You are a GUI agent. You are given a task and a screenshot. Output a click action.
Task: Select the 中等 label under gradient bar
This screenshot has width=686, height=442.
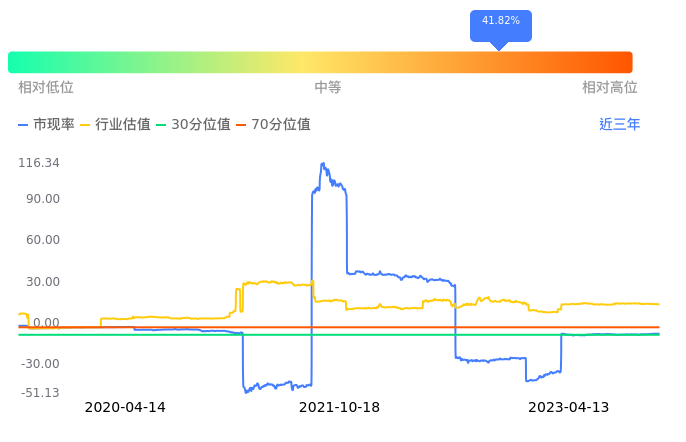tap(328, 88)
